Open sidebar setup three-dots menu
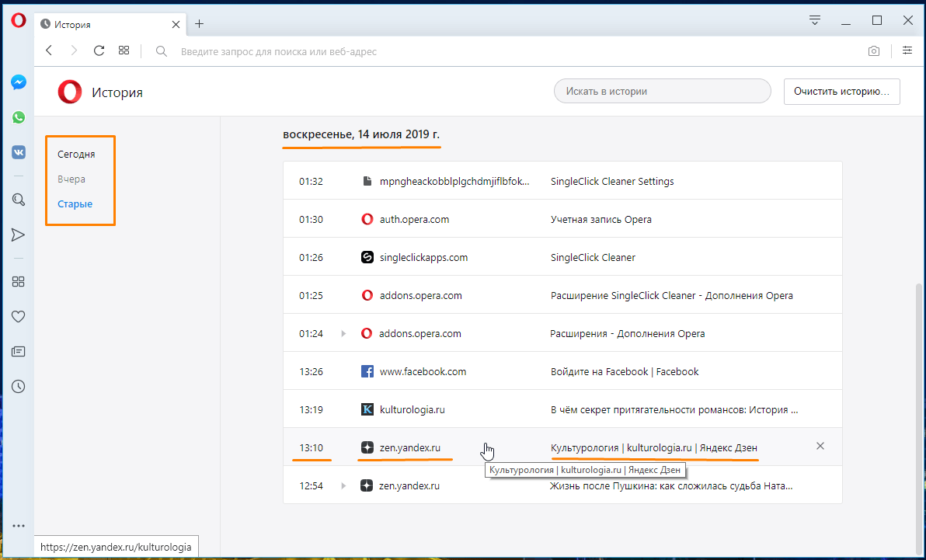Screen dimensions: 926x560 click(19, 526)
